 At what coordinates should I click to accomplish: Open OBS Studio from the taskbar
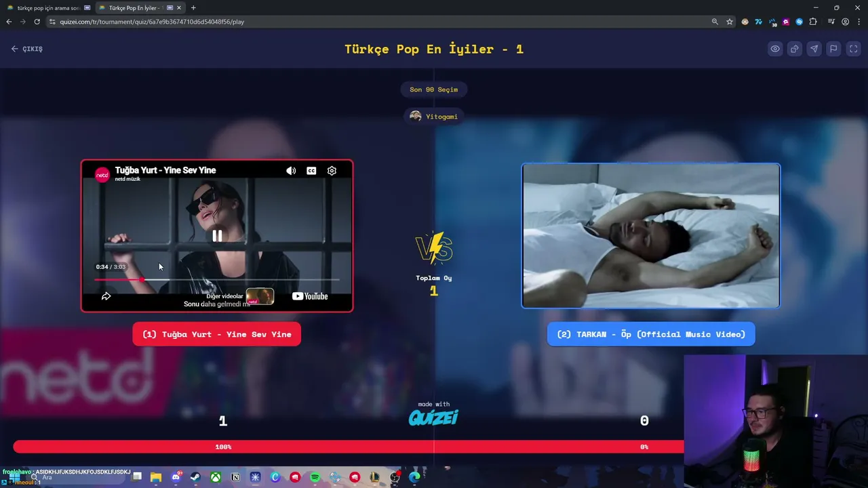pyautogui.click(x=395, y=477)
